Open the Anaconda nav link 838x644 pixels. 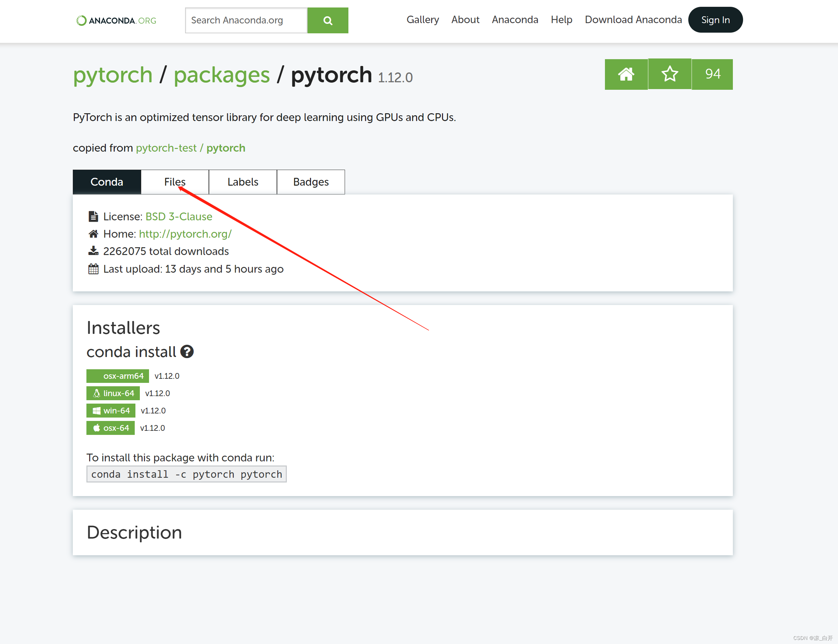click(515, 19)
